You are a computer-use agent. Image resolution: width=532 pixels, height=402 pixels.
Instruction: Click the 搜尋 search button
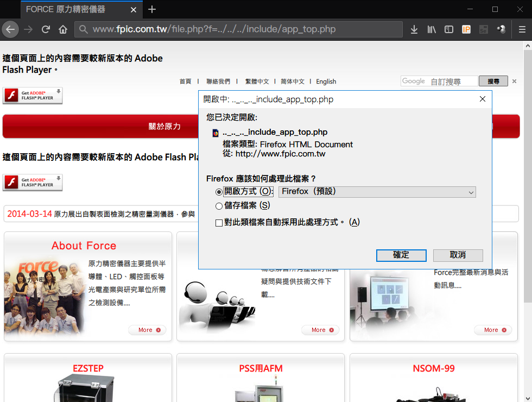[493, 81]
